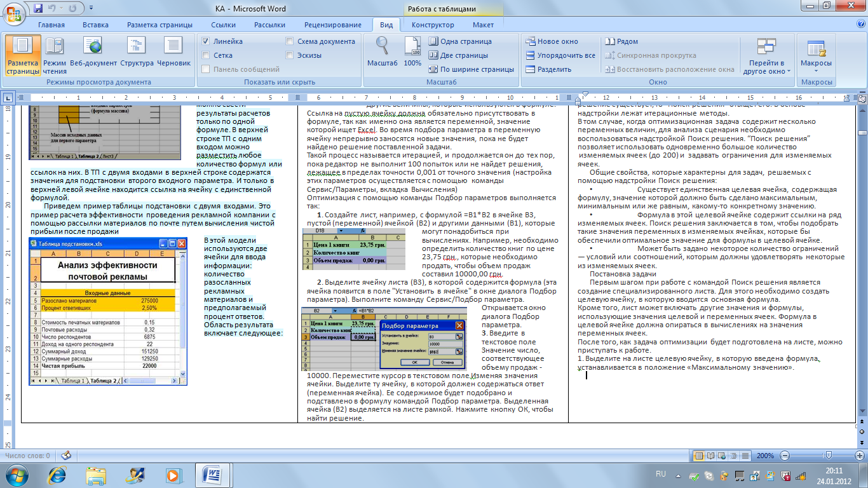Click the RU language indicator in the tray
The image size is (868, 488).
click(x=660, y=474)
